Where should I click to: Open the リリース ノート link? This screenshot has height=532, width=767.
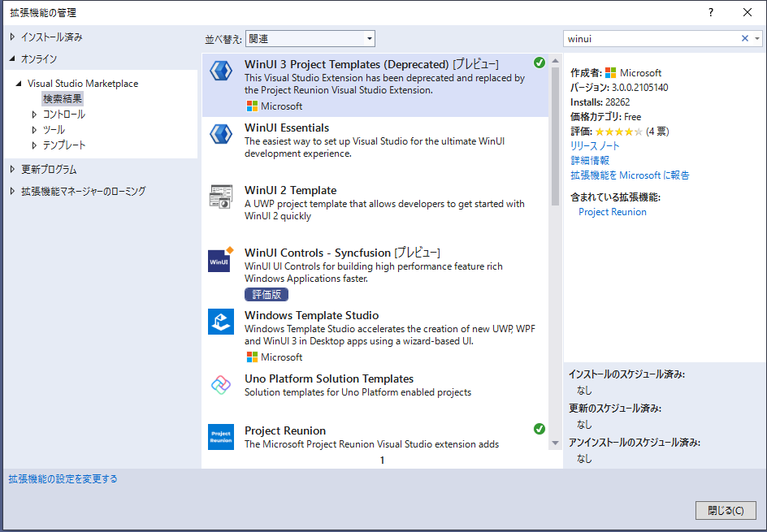595,145
